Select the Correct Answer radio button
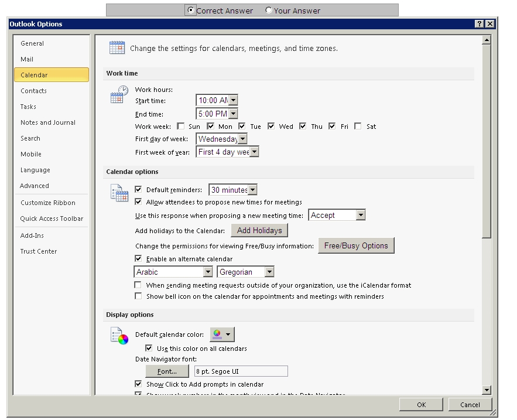This screenshot has width=517, height=420. coord(190,10)
